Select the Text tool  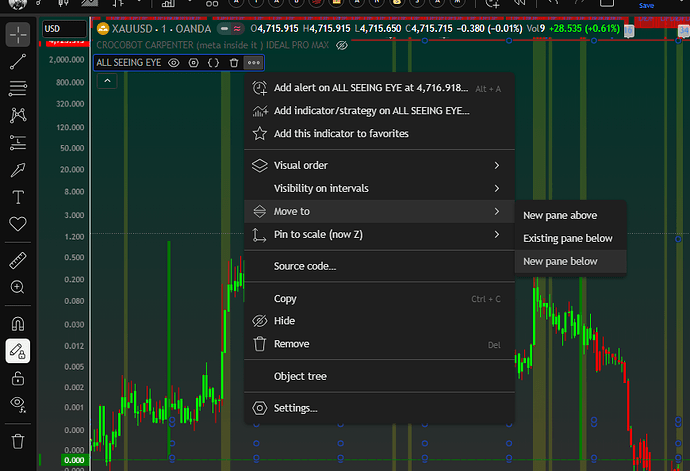click(x=18, y=197)
